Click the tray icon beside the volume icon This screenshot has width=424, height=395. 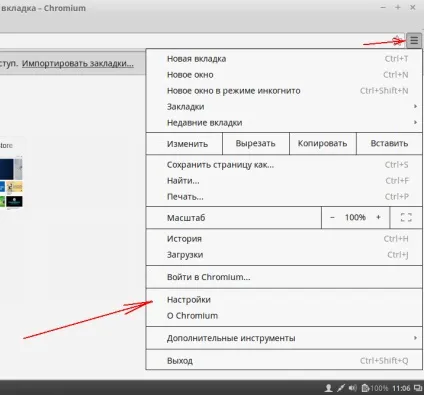tap(341, 388)
